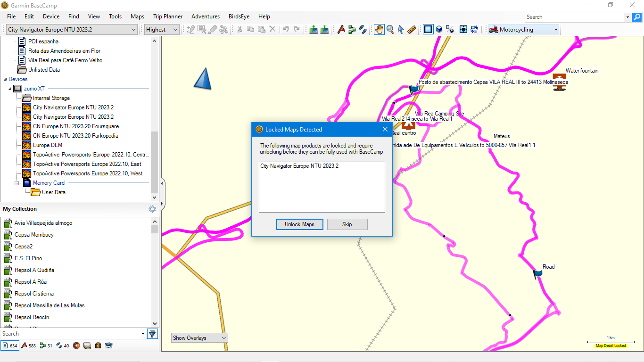Click the blue north arrow on map

coord(203,78)
